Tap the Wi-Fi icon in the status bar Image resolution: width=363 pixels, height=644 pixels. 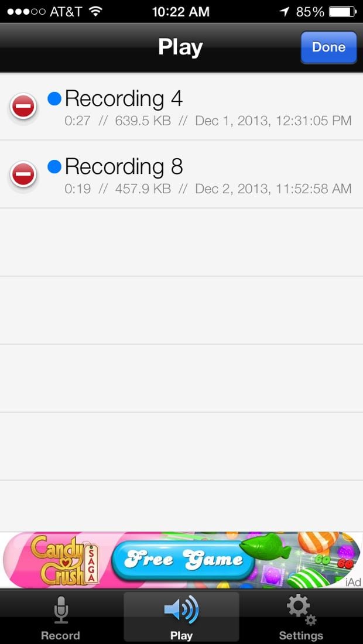(x=95, y=12)
